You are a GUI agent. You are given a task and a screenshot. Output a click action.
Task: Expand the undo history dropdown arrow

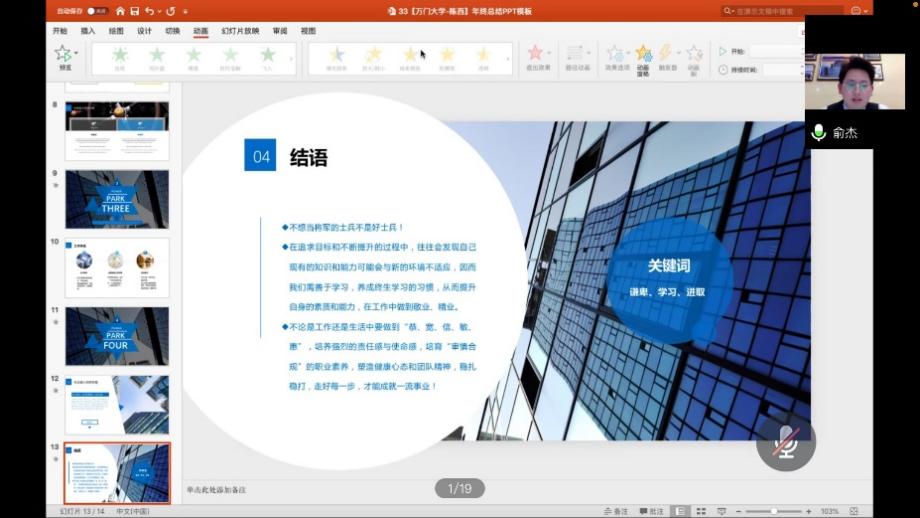point(160,11)
